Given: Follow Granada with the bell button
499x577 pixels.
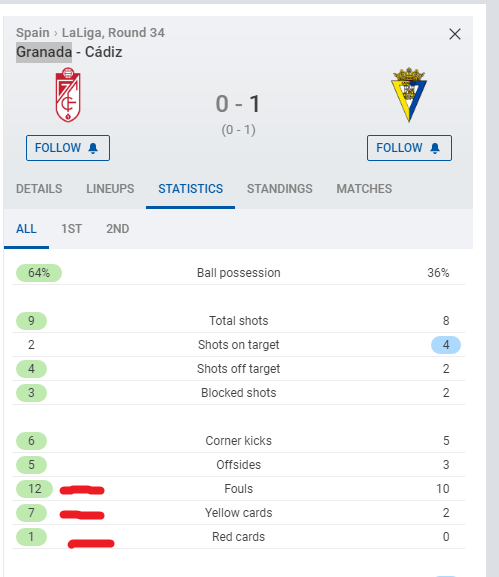Looking at the screenshot, I should pos(68,148).
